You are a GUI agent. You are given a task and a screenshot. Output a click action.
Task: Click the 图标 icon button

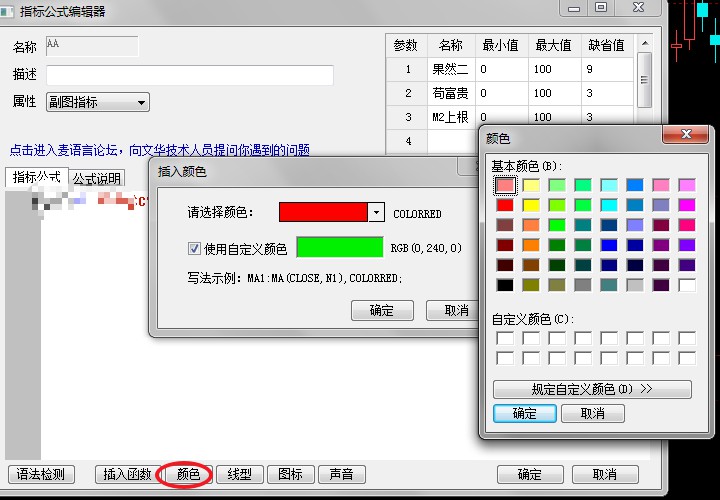point(290,474)
